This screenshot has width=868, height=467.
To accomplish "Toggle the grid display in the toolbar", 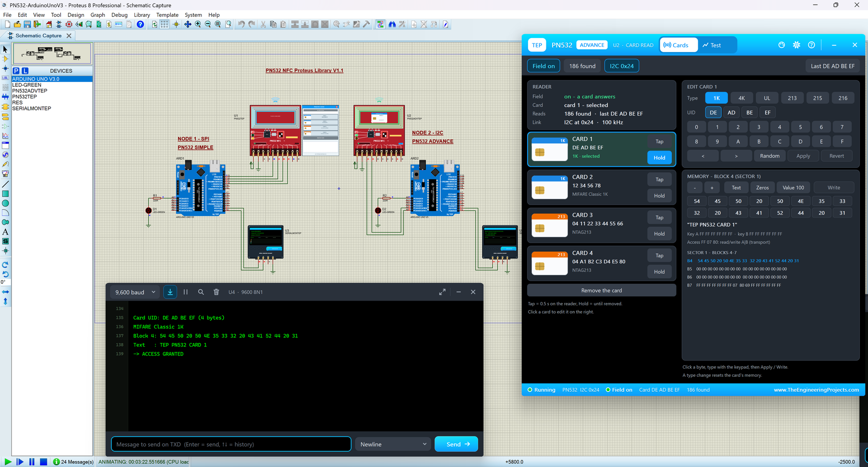I will coord(164,24).
